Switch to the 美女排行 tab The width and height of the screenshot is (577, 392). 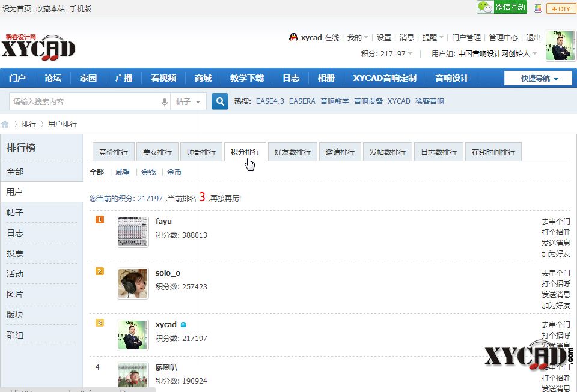pyautogui.click(x=157, y=152)
